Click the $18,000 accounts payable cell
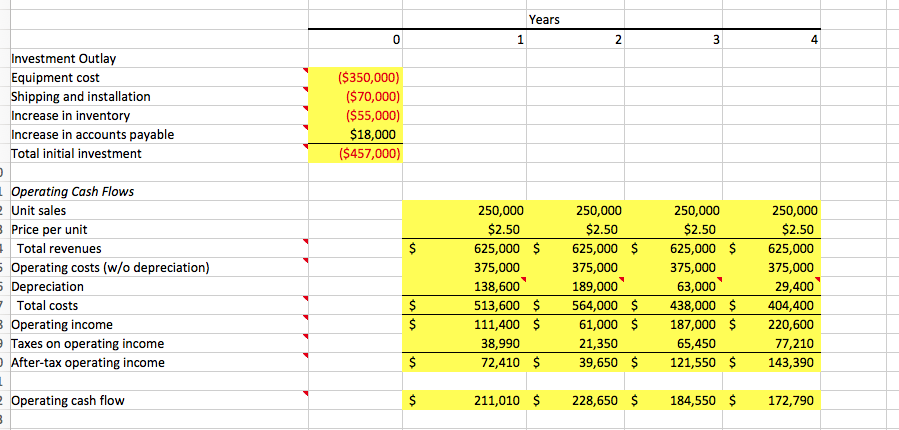899x430 pixels. (x=355, y=135)
